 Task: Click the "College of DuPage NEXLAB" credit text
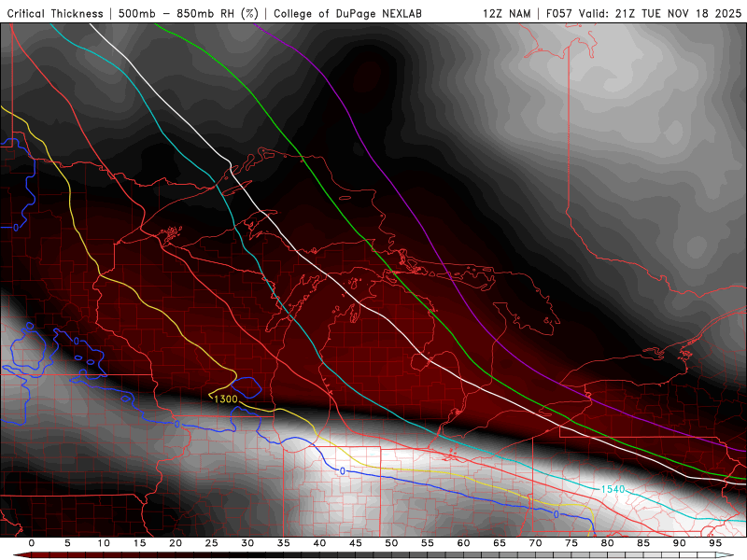point(347,13)
